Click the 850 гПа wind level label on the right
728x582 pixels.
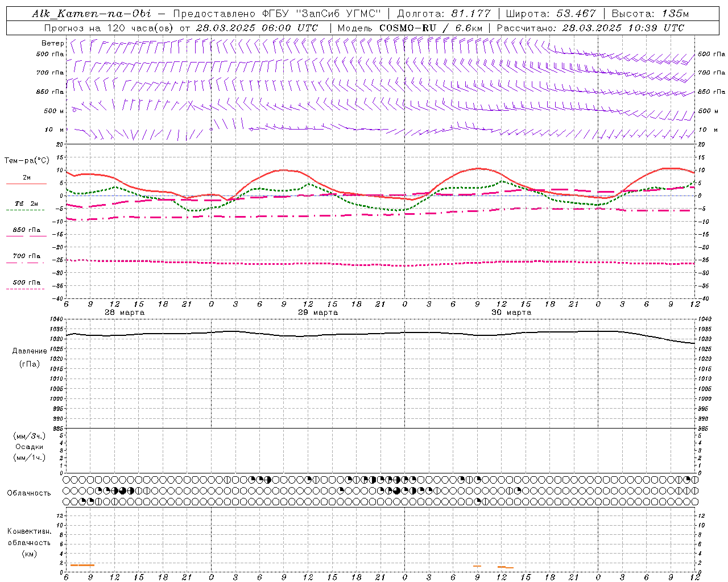click(x=712, y=92)
